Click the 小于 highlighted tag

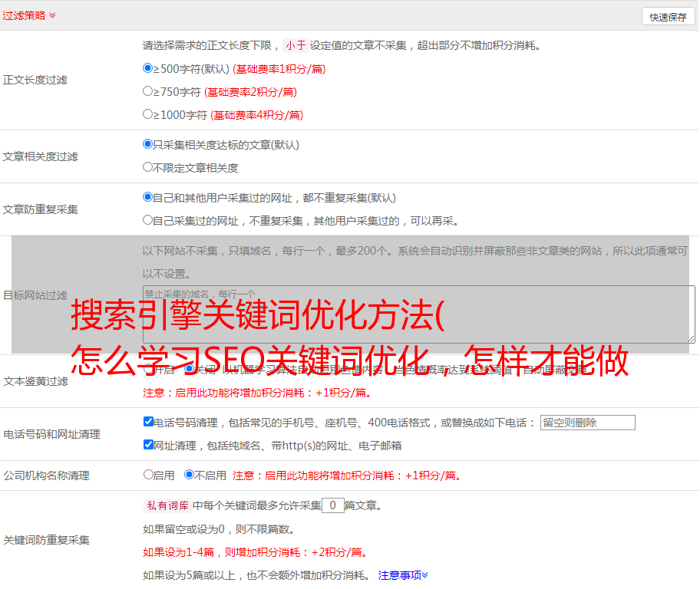tap(296, 45)
